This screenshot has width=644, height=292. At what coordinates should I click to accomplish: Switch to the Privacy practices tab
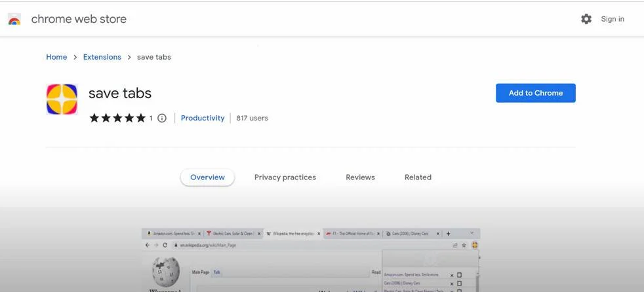285,177
